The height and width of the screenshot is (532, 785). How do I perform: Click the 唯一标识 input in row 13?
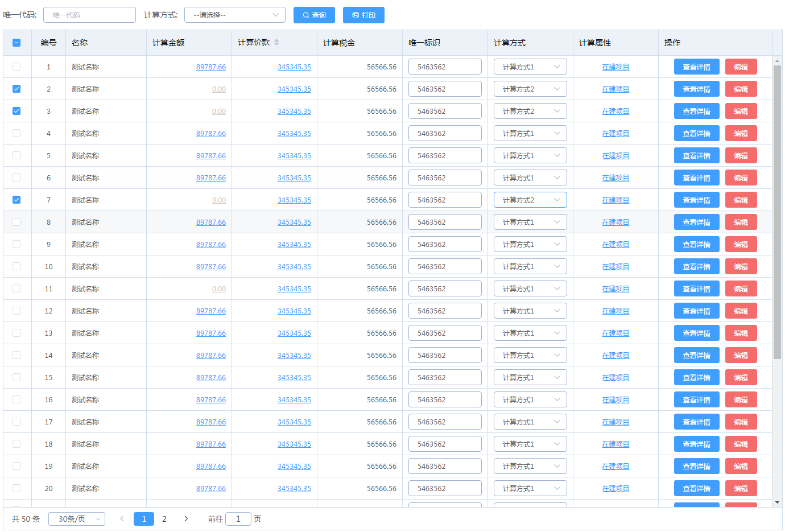click(445, 333)
